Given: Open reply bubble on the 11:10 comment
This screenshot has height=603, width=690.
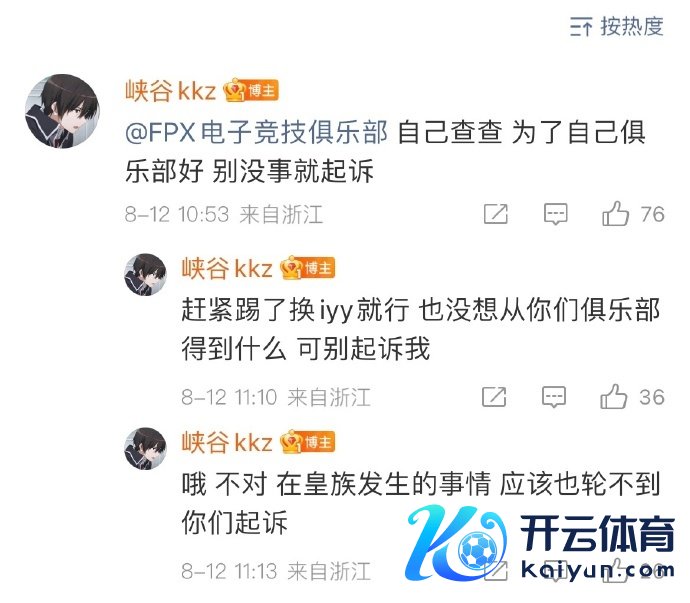Looking at the screenshot, I should tap(554, 397).
